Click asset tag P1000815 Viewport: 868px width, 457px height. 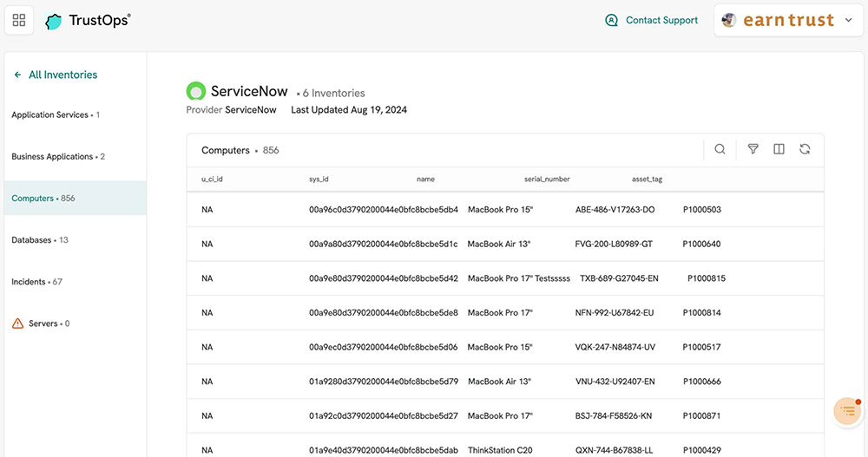point(707,278)
